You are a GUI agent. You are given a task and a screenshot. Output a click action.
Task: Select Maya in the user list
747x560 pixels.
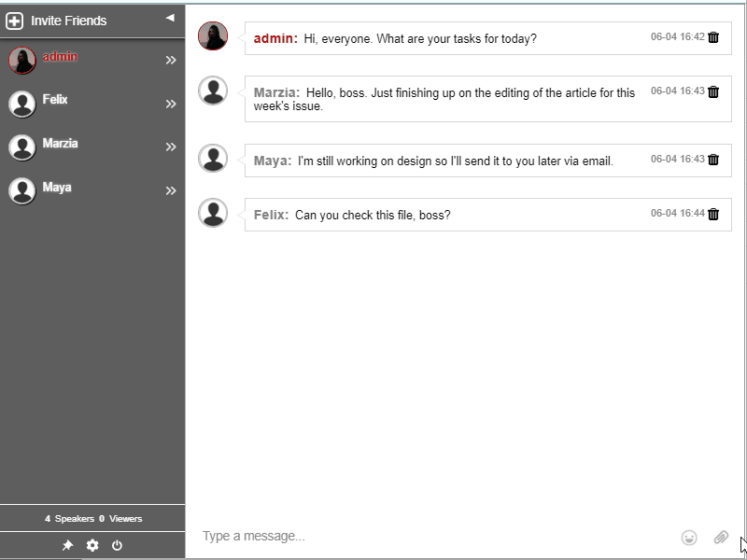56,188
